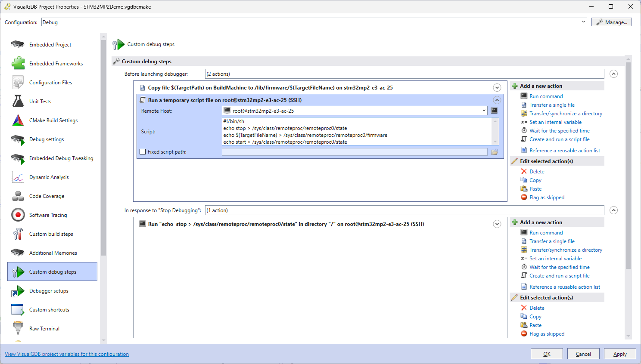Screen dimensions: 641x364
Task: Delete action in Stop Debugging panel
Action: click(537, 308)
